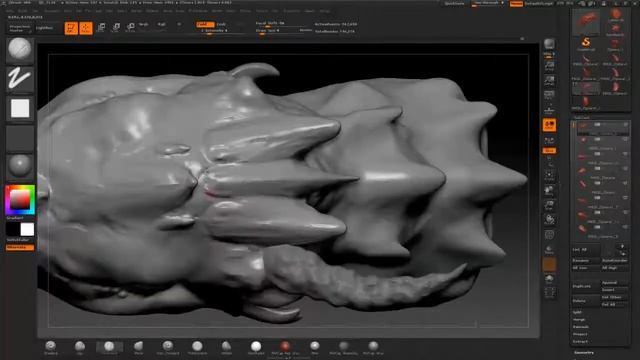
Task: Toggle Rgb painting mode
Action: (x=162, y=24)
